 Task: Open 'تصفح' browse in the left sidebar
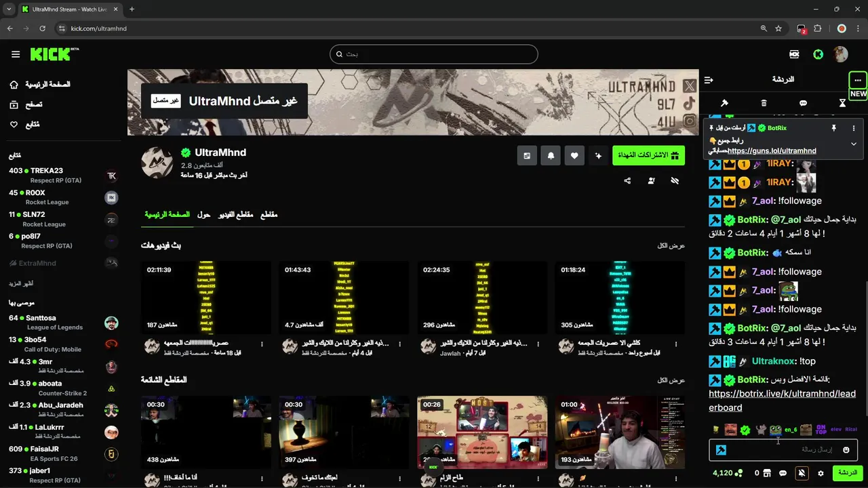pos(26,104)
